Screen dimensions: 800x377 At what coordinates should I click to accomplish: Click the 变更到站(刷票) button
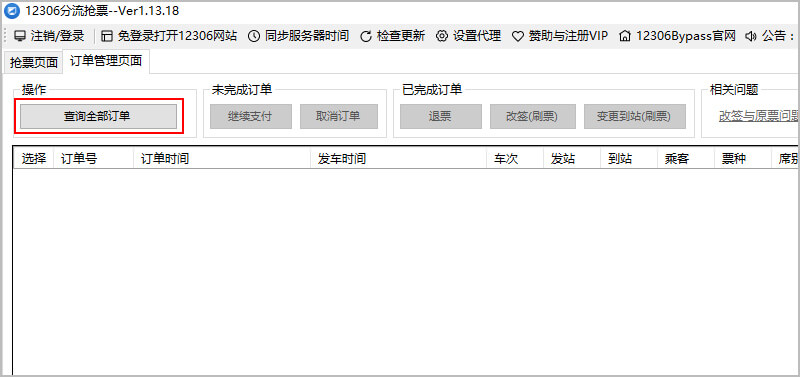tap(635, 116)
